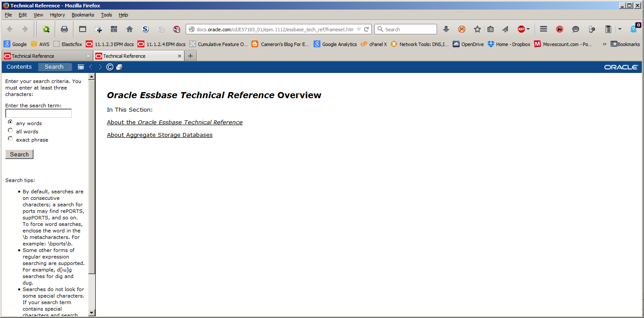
Task: Click the blue S extension icon
Action: click(x=145, y=29)
